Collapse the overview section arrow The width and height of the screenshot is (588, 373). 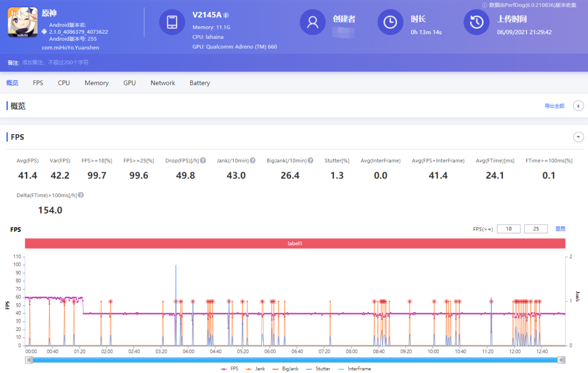pos(578,106)
